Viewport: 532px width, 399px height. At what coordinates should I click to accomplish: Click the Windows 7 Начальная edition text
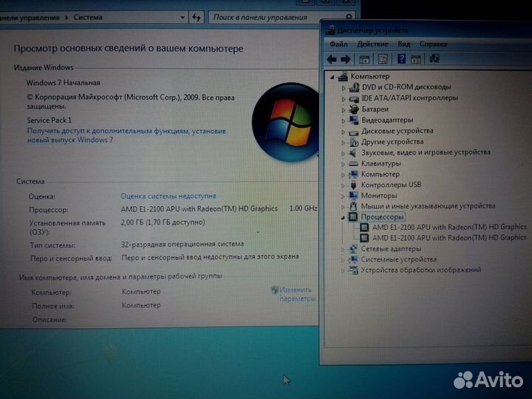click(x=63, y=83)
